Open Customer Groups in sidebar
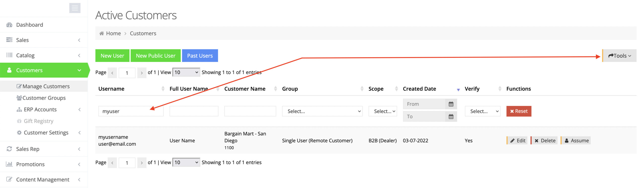The width and height of the screenshot is (644, 188). 44,98
